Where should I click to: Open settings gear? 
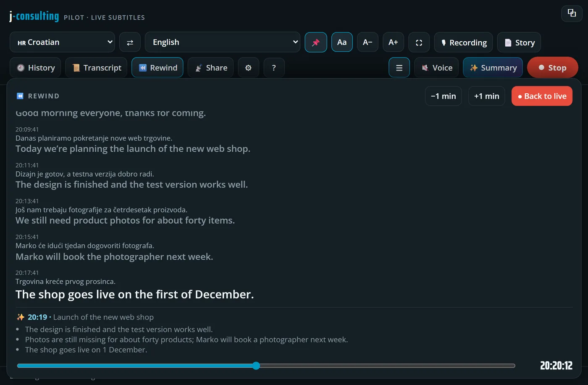[x=248, y=68]
